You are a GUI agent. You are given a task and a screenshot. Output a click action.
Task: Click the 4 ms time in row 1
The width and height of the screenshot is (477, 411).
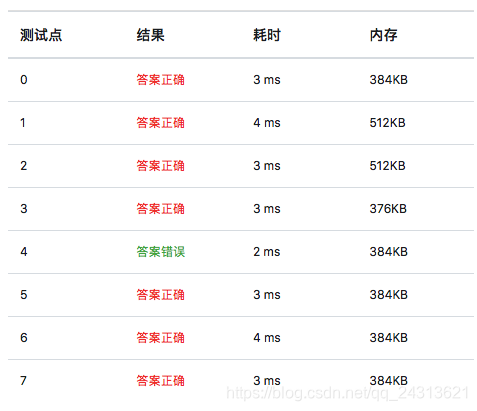(267, 123)
